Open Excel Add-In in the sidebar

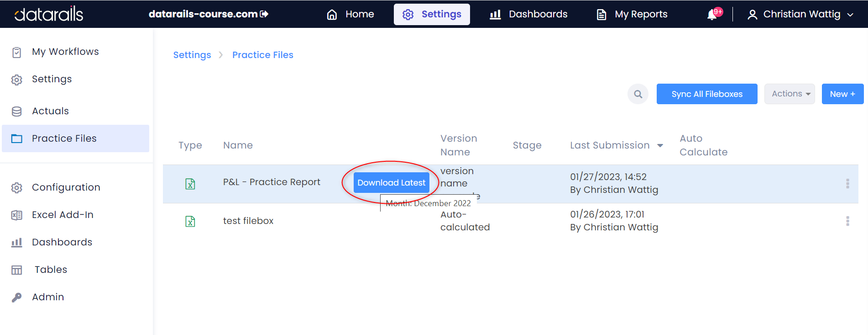pos(63,215)
